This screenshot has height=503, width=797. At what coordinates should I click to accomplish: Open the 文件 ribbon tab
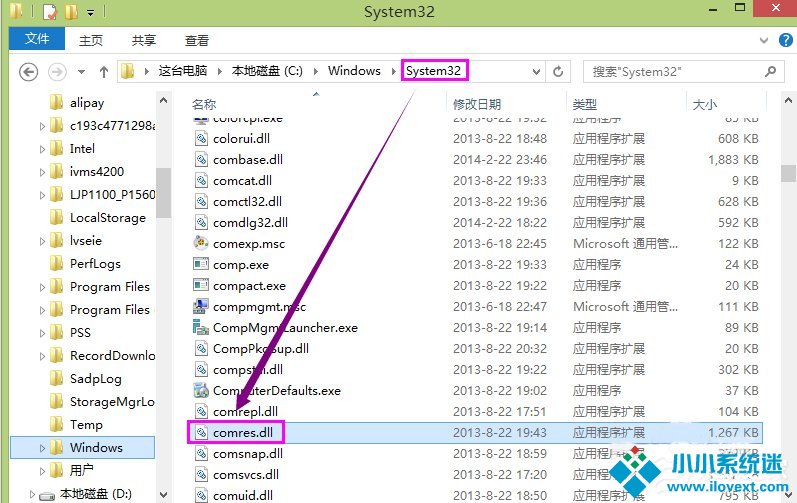[37, 39]
